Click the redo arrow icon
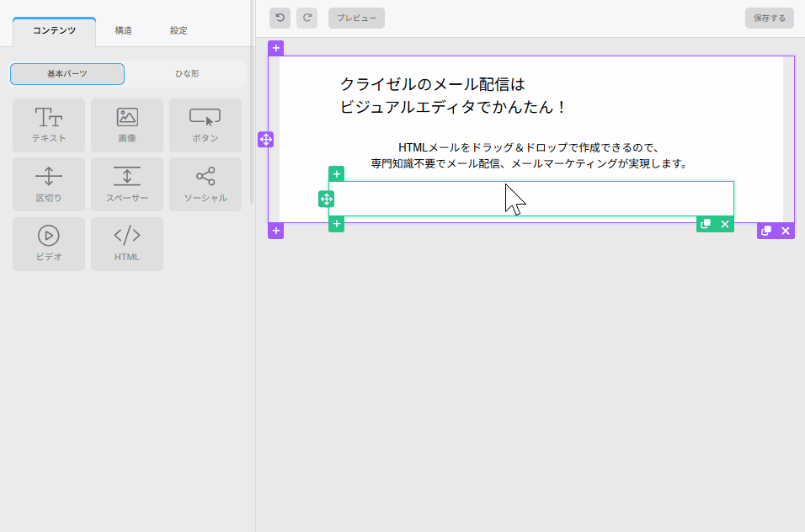Image resolution: width=805 pixels, height=532 pixels. (307, 17)
